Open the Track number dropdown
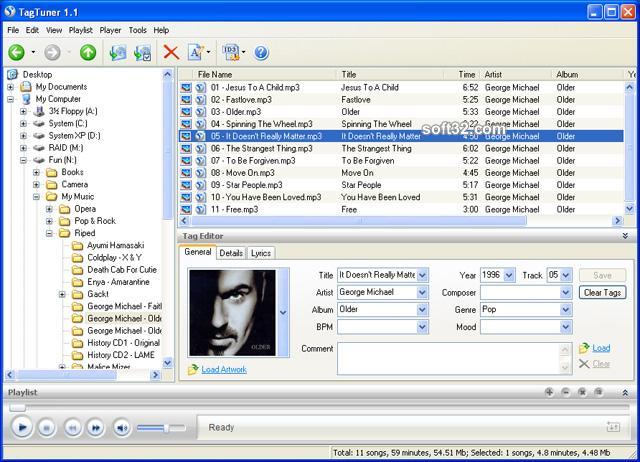Viewport: 640px width, 462px height. pyautogui.click(x=566, y=275)
